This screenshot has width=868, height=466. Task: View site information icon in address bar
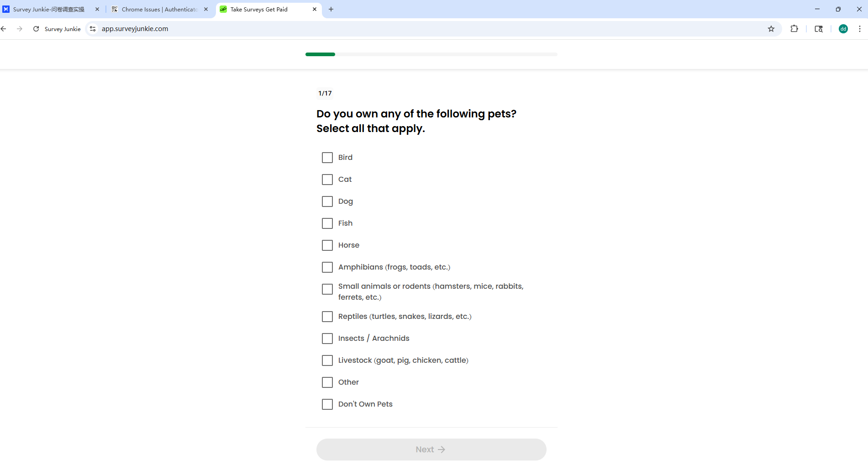coord(93,29)
